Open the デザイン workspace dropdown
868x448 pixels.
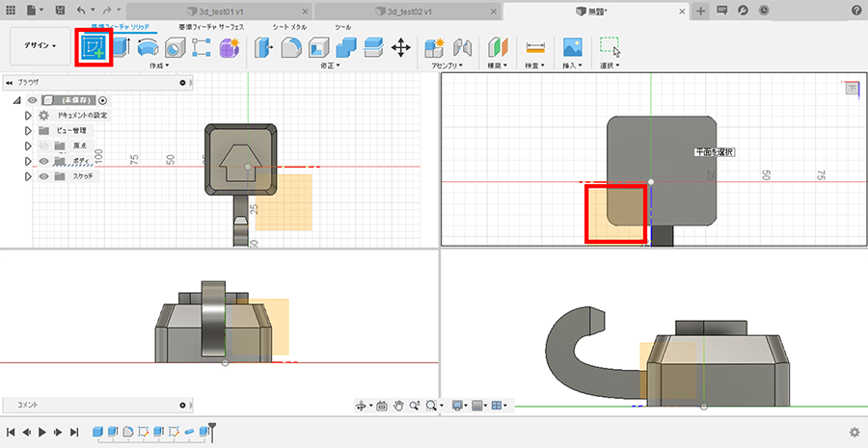click(40, 45)
